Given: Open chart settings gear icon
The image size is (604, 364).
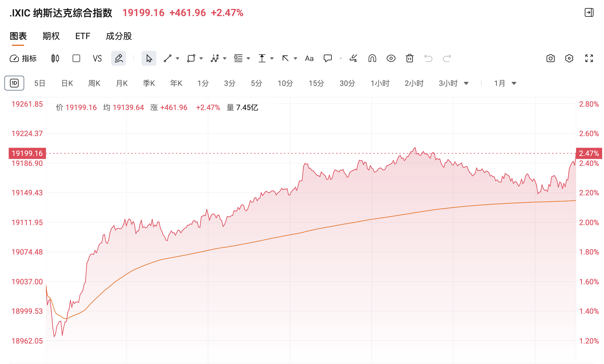Looking at the screenshot, I should pyautogui.click(x=569, y=58).
